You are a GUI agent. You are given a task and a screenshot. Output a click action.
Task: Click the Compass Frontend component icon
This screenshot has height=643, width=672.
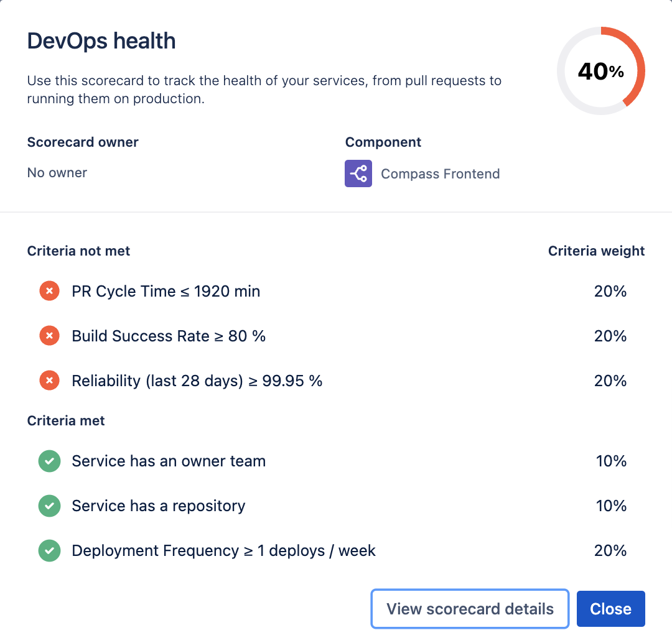coord(358,173)
